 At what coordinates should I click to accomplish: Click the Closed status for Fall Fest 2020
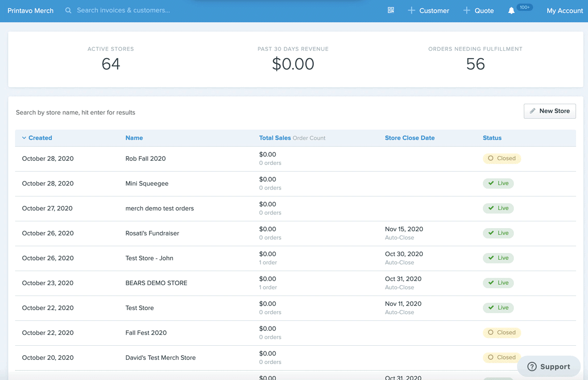502,333
